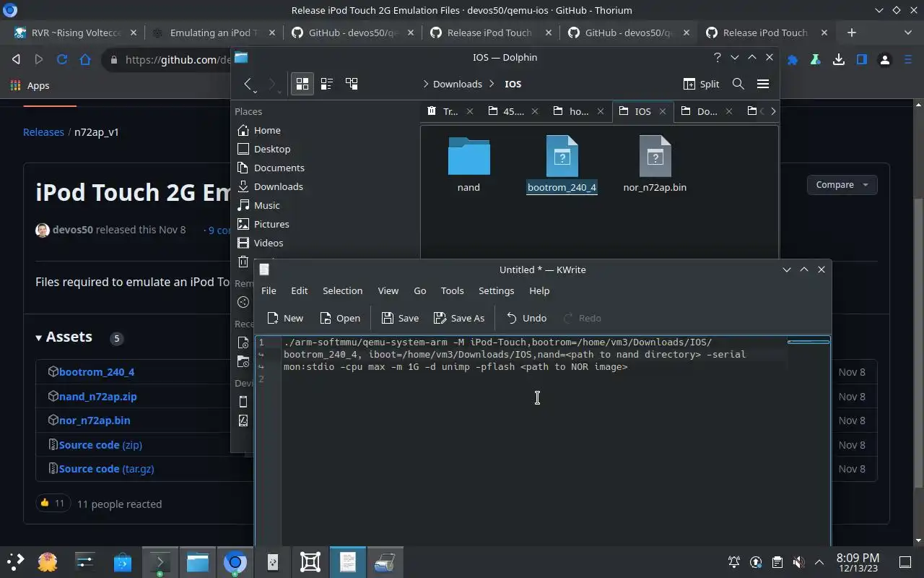Open File menu in KWrite

click(269, 290)
